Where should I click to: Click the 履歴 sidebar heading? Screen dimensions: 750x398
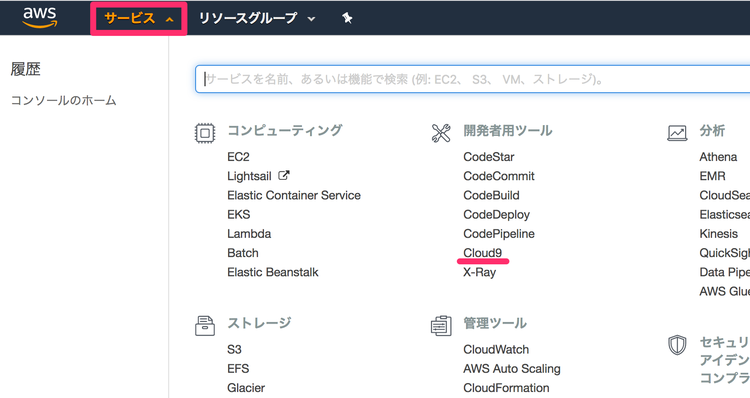click(25, 69)
